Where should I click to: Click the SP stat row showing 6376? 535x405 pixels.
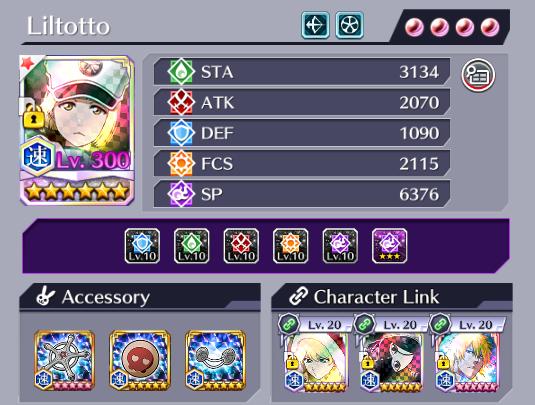[302, 194]
